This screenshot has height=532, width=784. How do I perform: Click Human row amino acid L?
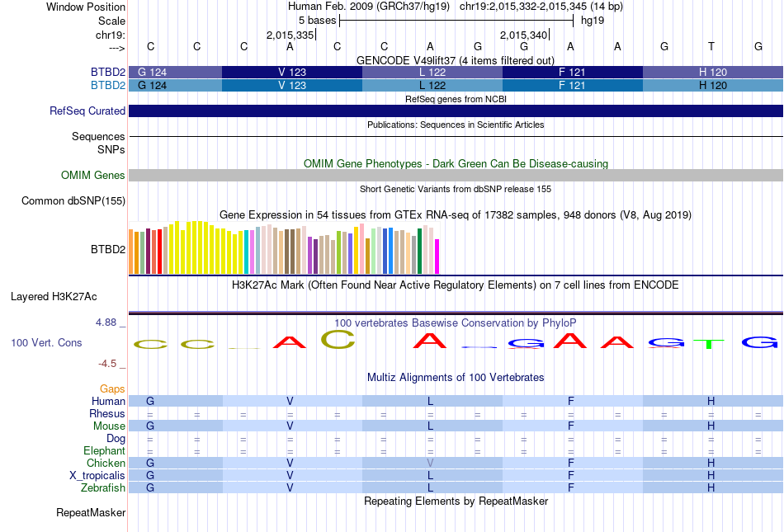click(x=430, y=401)
